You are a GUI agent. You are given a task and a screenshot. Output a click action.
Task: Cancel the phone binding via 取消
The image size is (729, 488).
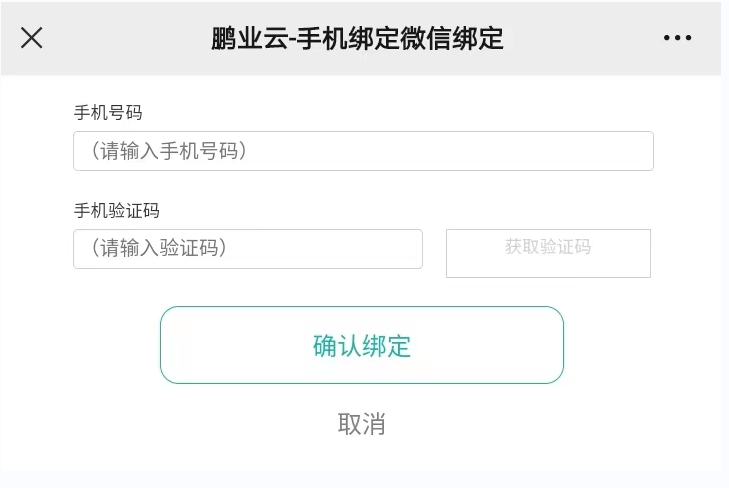click(362, 424)
